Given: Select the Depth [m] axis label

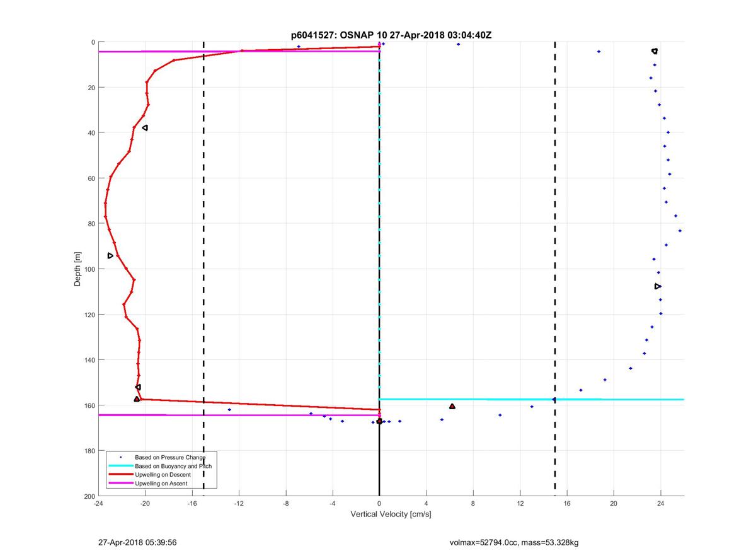Looking at the screenshot, I should (77, 269).
